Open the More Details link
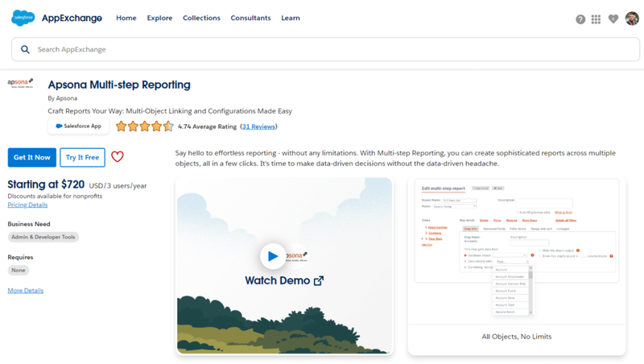Screen dimensions: 644x364 tap(26, 291)
